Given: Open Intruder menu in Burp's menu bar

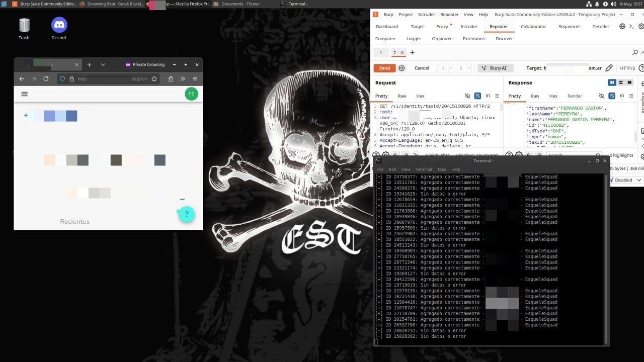Looking at the screenshot, I should tap(427, 15).
